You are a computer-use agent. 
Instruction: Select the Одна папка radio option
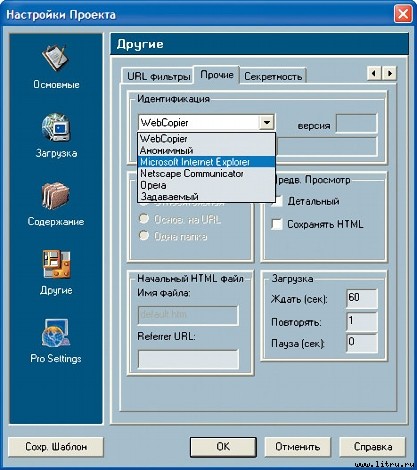click(x=144, y=236)
